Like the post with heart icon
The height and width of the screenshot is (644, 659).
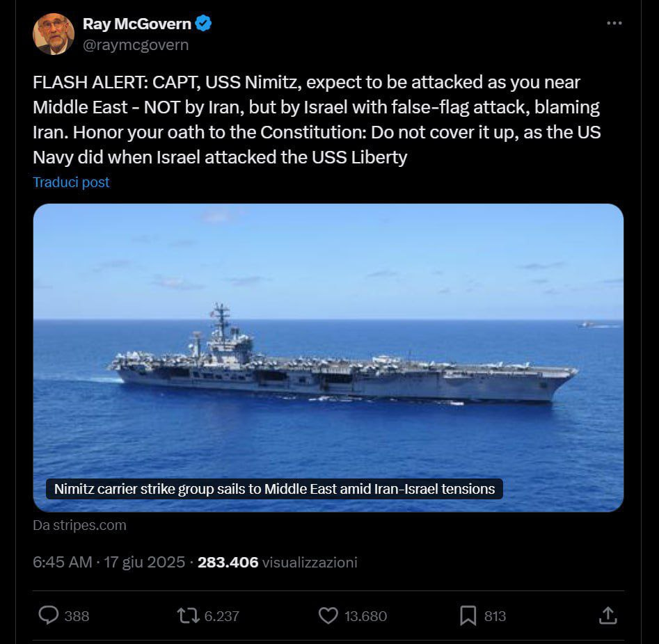coord(328,616)
